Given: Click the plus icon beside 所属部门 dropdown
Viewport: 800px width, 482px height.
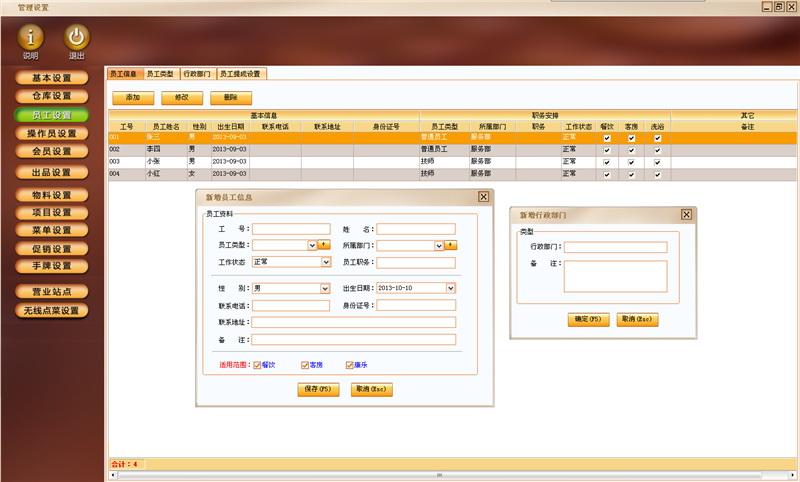Looking at the screenshot, I should (x=451, y=245).
